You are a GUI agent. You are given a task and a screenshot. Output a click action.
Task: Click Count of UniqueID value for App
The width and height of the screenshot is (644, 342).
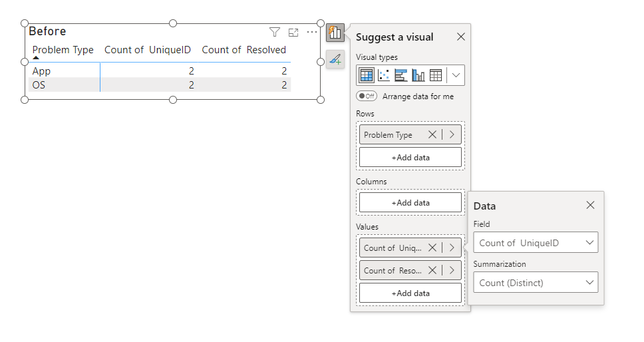tap(192, 71)
